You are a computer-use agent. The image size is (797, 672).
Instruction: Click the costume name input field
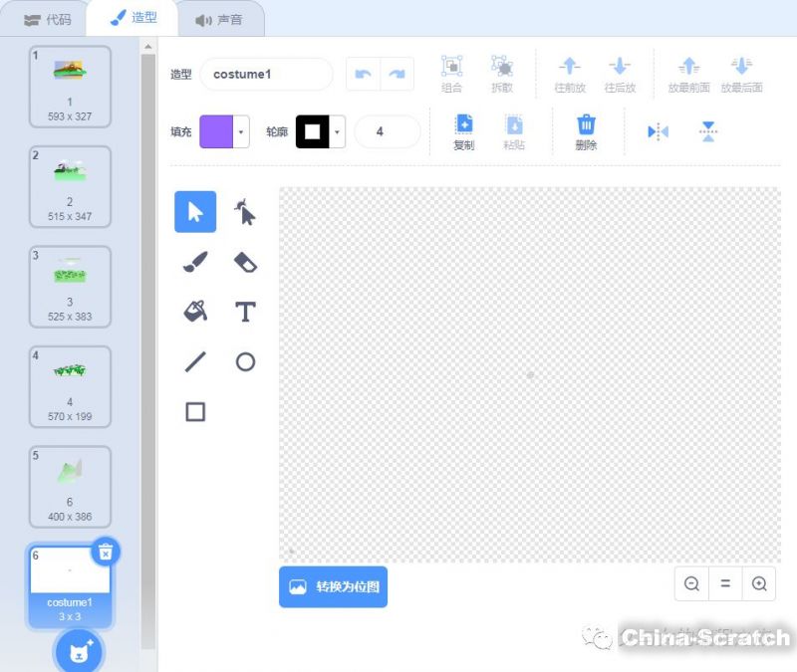(x=266, y=75)
